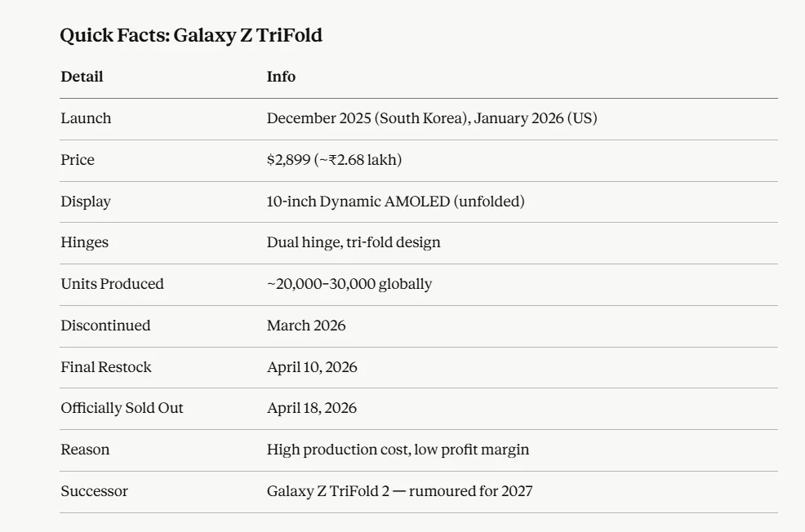The image size is (805, 532).
Task: Select the Display row label
Action: click(86, 202)
